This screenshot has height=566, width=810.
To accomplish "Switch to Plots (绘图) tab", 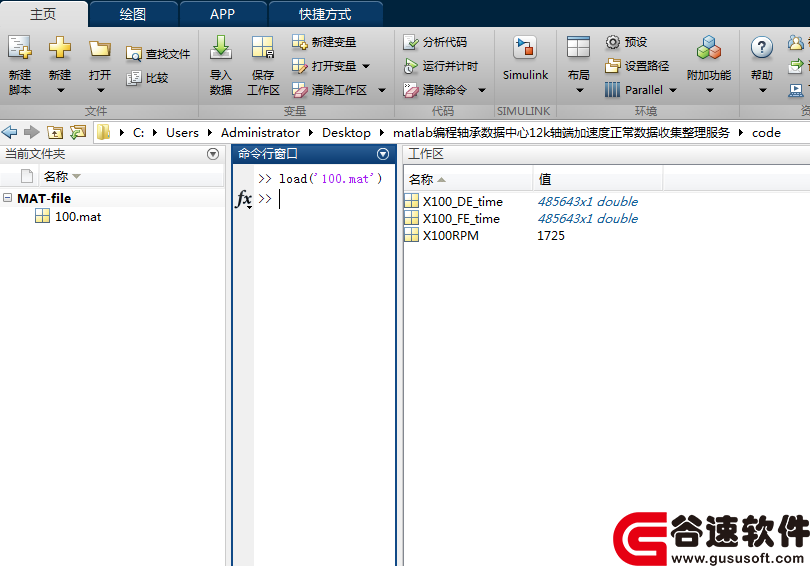I will click(x=133, y=14).
